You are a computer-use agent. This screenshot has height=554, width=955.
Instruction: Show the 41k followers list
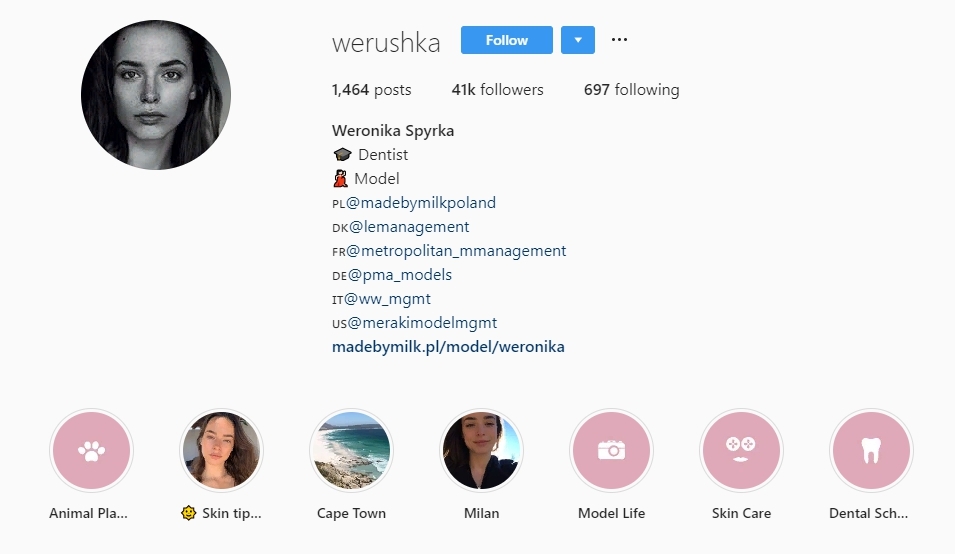(x=498, y=89)
